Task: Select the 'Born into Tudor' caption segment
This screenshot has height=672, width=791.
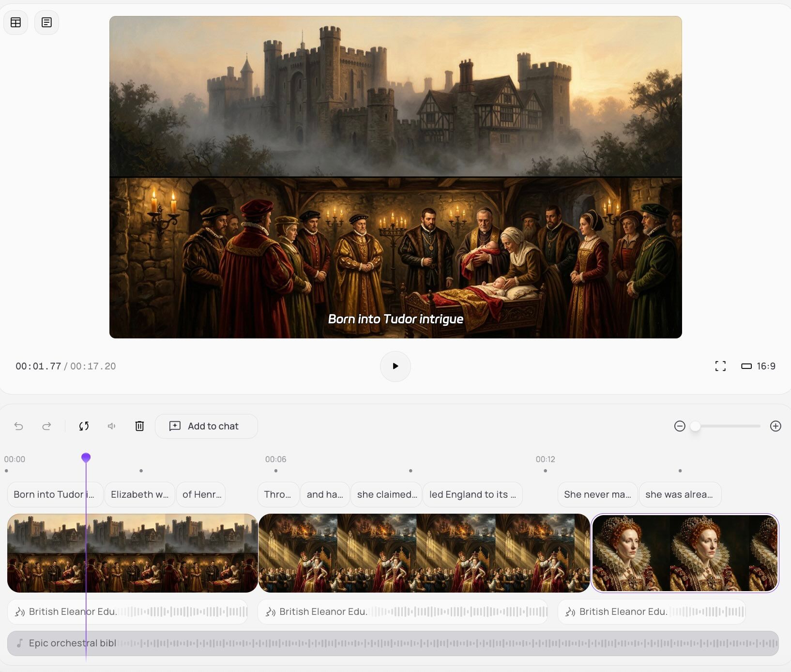Action: pyautogui.click(x=54, y=494)
